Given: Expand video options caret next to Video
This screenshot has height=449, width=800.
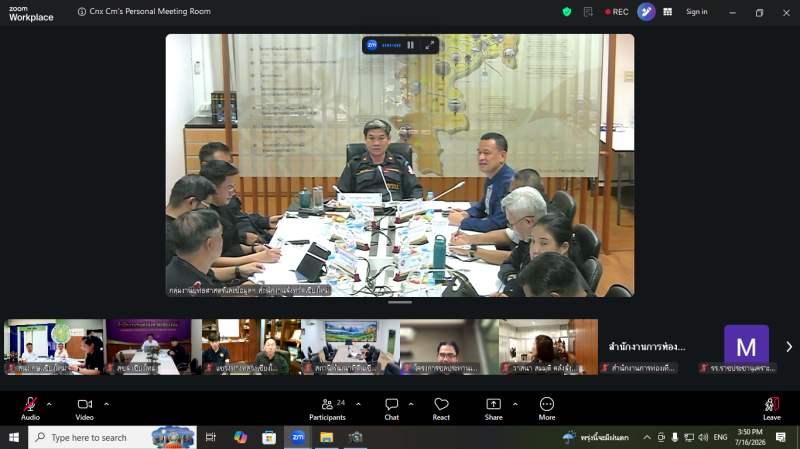Looking at the screenshot, I should tap(107, 404).
